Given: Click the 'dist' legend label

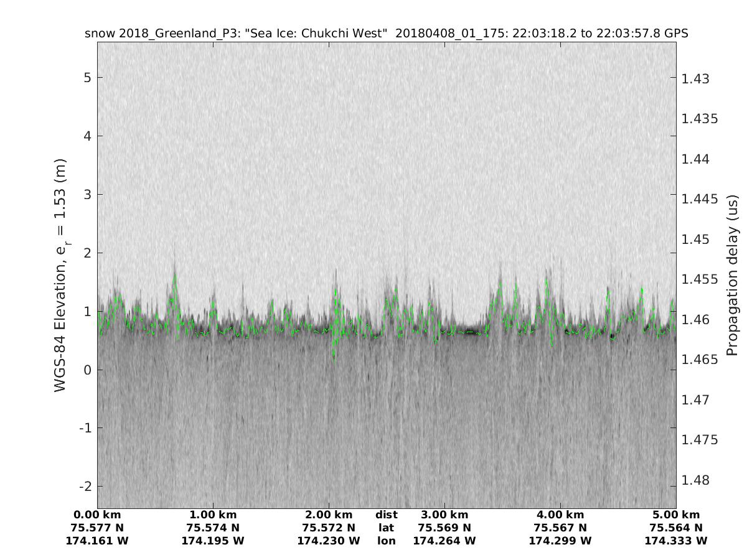Looking at the screenshot, I should [x=386, y=515].
